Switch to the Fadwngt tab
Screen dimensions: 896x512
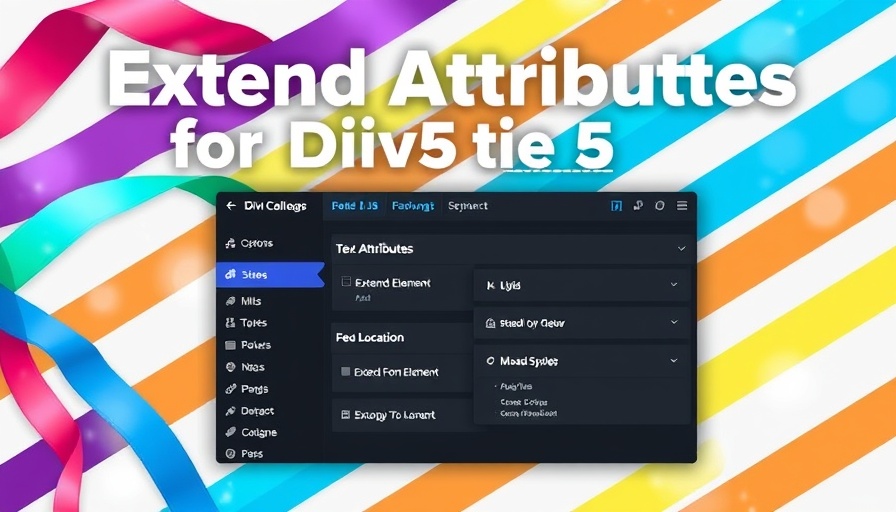click(413, 206)
